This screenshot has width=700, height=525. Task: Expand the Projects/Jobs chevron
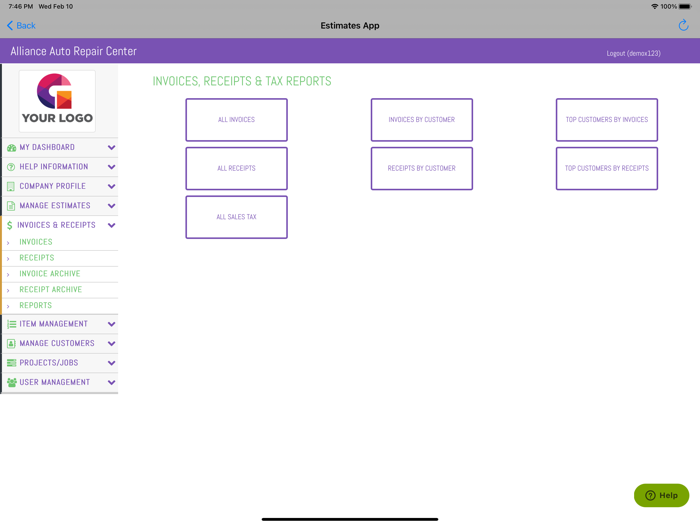click(x=112, y=363)
